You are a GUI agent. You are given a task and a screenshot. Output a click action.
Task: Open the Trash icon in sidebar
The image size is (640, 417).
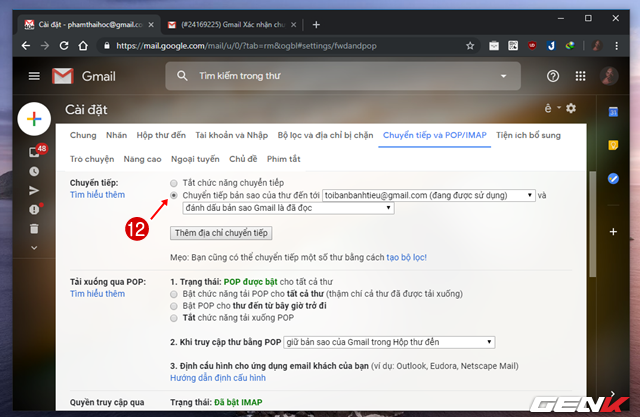(x=33, y=229)
